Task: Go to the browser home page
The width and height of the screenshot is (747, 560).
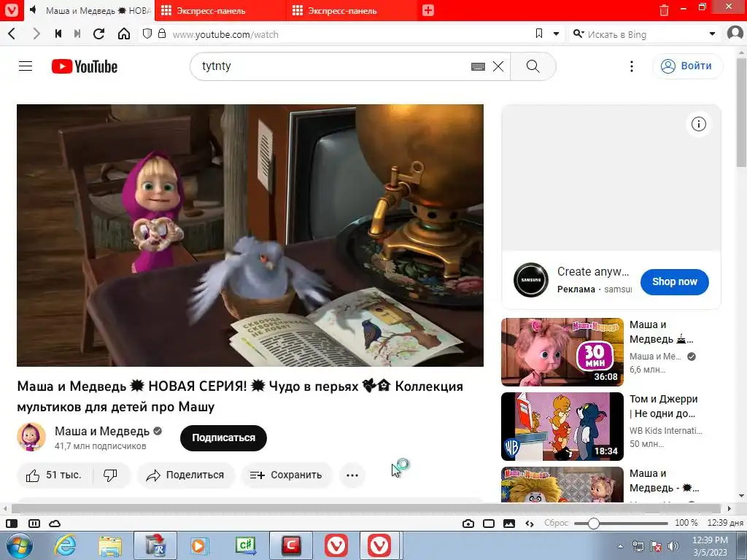Action: tap(124, 34)
